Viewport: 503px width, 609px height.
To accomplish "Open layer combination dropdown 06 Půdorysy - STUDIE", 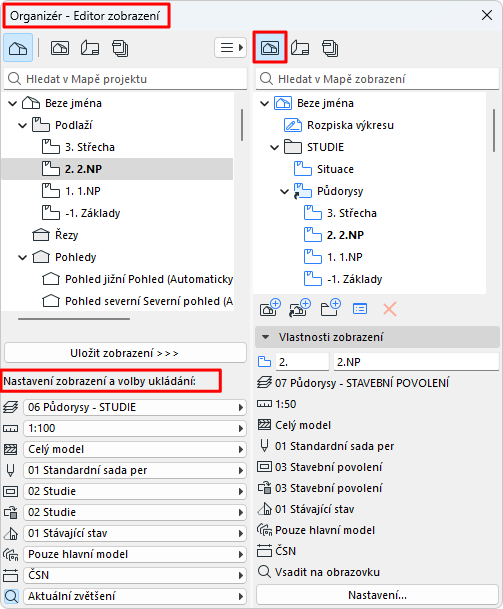I will pyautogui.click(x=135, y=407).
